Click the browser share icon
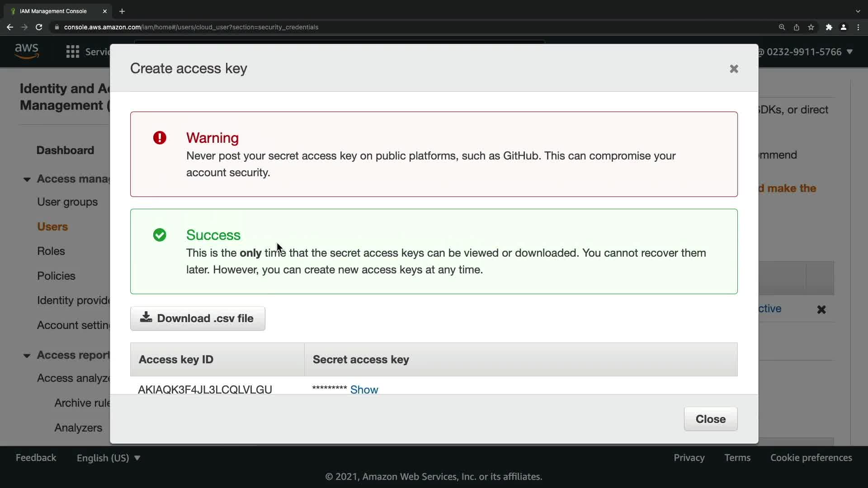Image resolution: width=868 pixels, height=488 pixels. click(x=796, y=27)
